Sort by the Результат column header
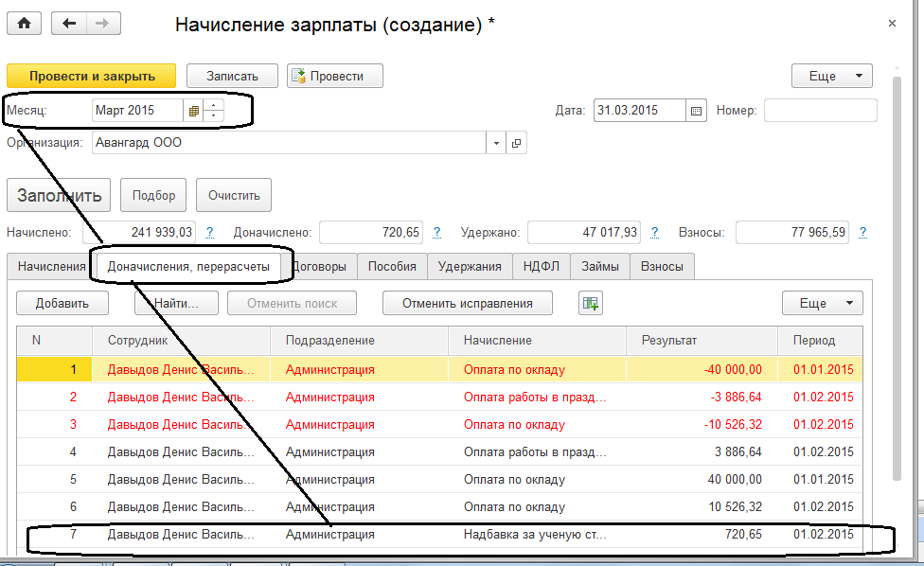The width and height of the screenshot is (924, 566). coord(702,341)
